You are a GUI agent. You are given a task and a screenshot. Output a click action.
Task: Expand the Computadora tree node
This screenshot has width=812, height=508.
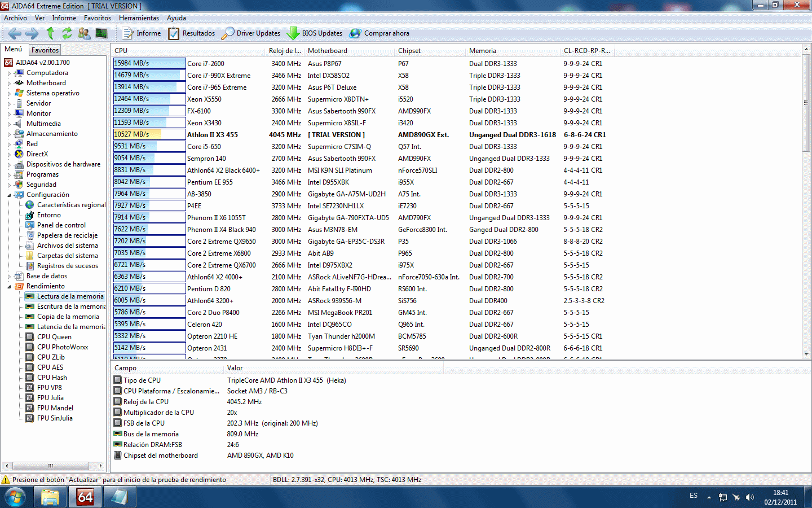pos(9,73)
